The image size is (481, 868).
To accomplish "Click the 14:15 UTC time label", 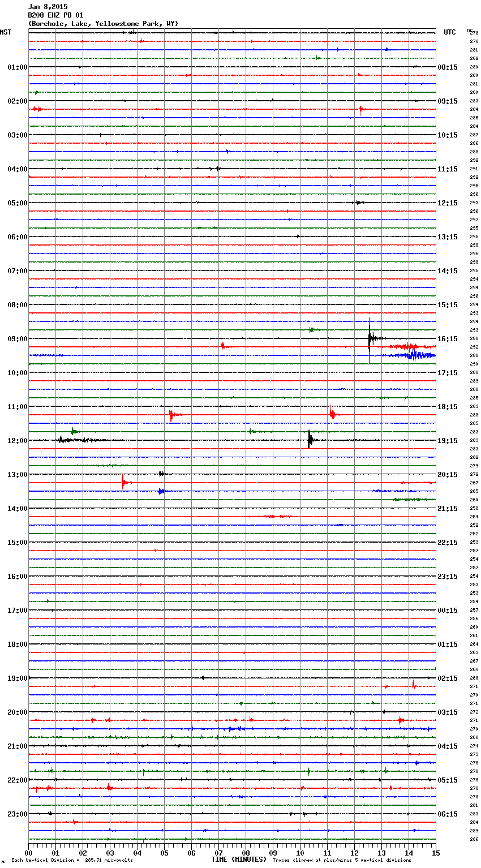I will [448, 271].
